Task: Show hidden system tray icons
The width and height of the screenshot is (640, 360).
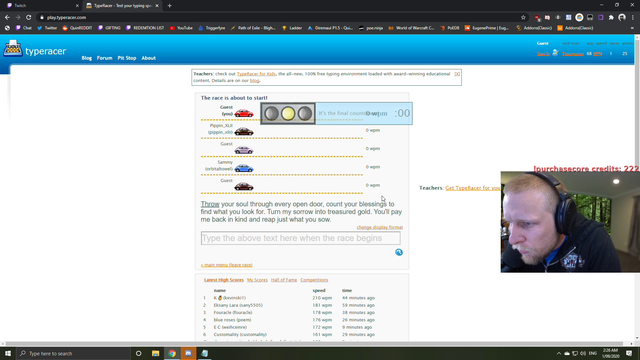Action: click(558, 353)
